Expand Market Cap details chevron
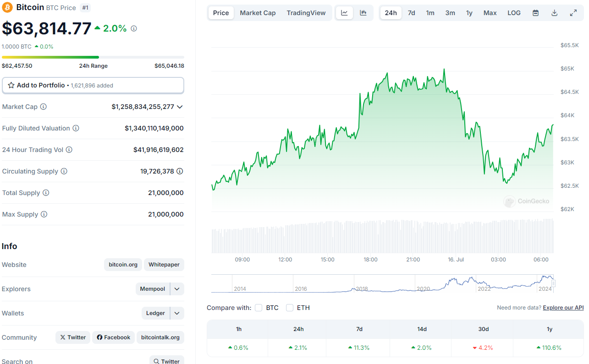589x364 pixels. click(x=180, y=107)
